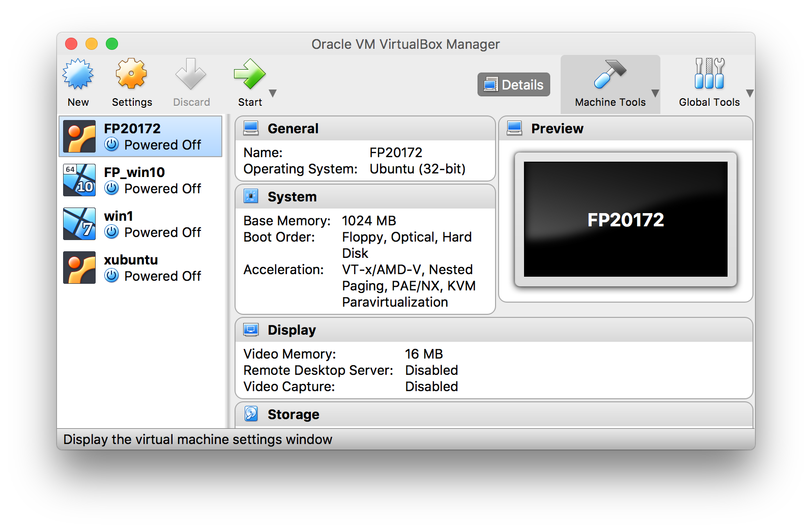Click the Details button
The image size is (812, 531).
pos(513,84)
